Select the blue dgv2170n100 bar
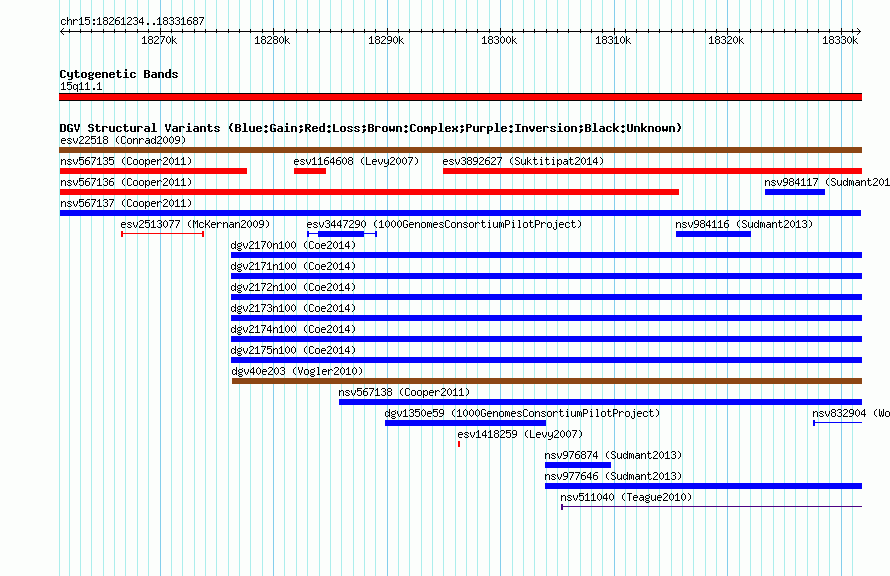The height and width of the screenshot is (576, 890). click(547, 255)
